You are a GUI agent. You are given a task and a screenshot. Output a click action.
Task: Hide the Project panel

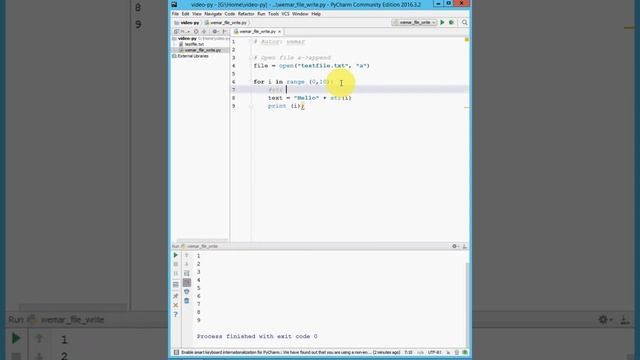(x=224, y=31)
